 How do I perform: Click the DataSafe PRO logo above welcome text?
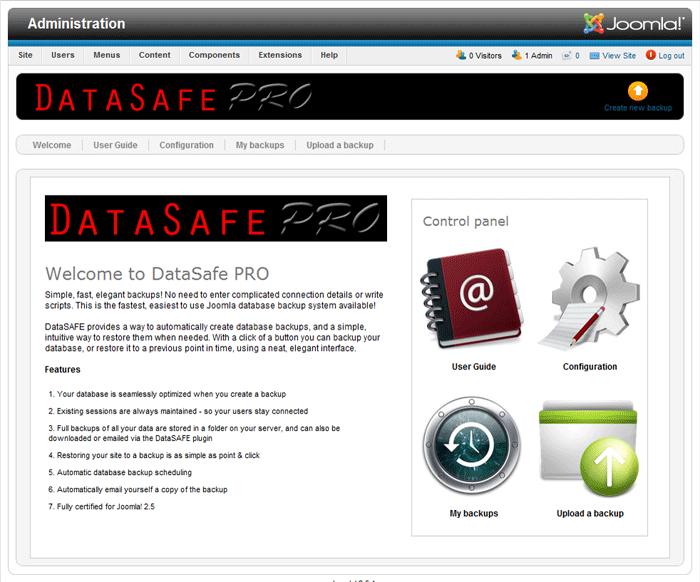point(216,218)
